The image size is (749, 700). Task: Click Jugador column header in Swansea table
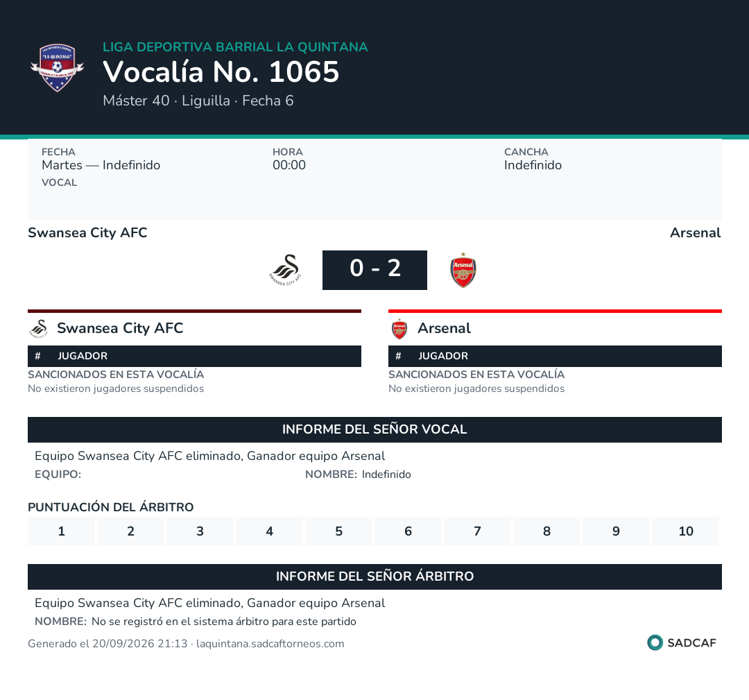point(82,356)
